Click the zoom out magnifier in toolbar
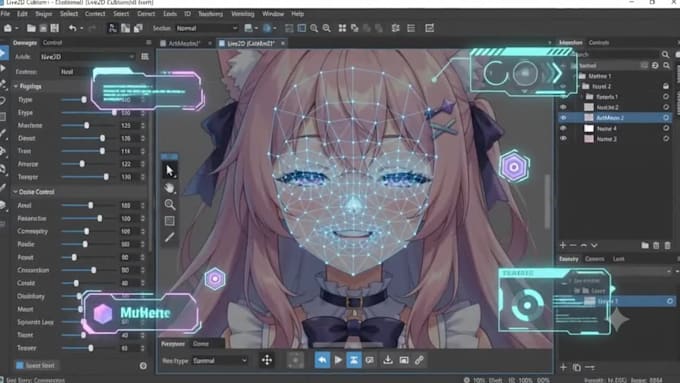680x383 pixels. pyautogui.click(x=327, y=28)
